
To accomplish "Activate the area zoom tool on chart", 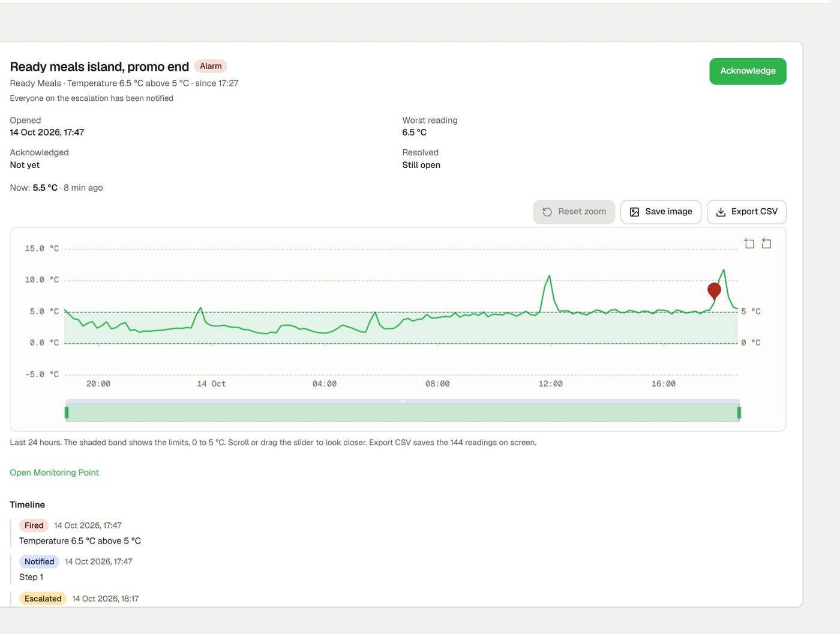I will click(749, 243).
